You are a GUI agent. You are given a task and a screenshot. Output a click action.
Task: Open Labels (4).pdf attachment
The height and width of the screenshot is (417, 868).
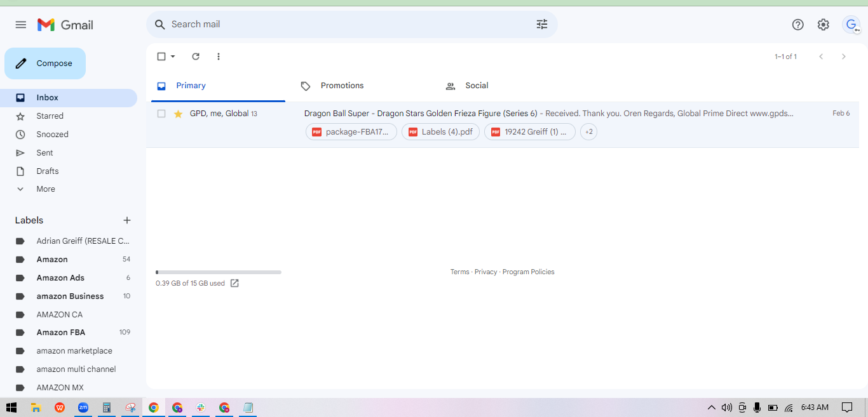440,132
